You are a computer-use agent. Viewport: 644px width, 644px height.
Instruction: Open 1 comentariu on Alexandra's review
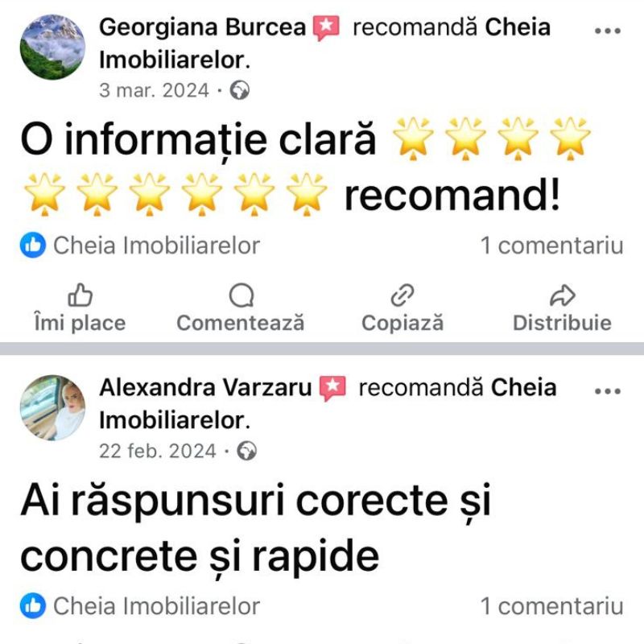point(552,606)
